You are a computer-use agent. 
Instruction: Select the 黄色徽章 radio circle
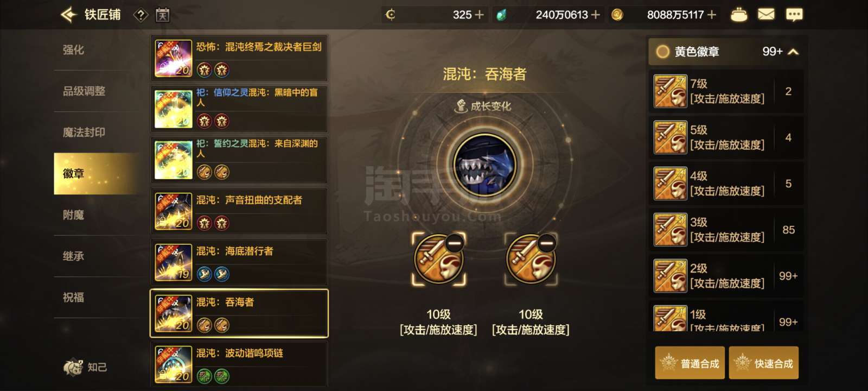point(662,52)
